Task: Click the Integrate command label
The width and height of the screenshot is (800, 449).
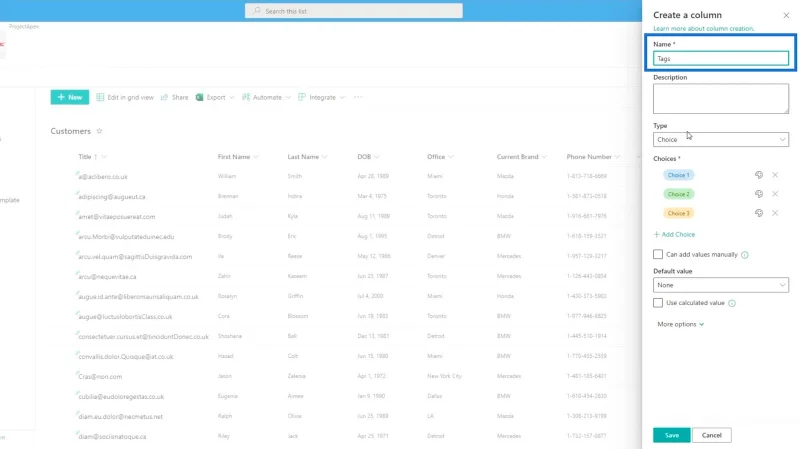Action: (322, 97)
